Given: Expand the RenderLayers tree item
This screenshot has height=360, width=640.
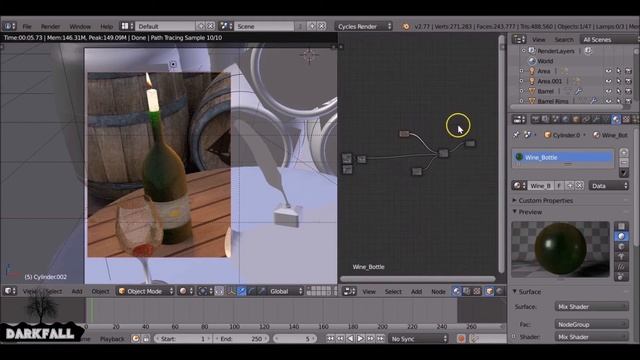Looking at the screenshot, I should pos(524,51).
